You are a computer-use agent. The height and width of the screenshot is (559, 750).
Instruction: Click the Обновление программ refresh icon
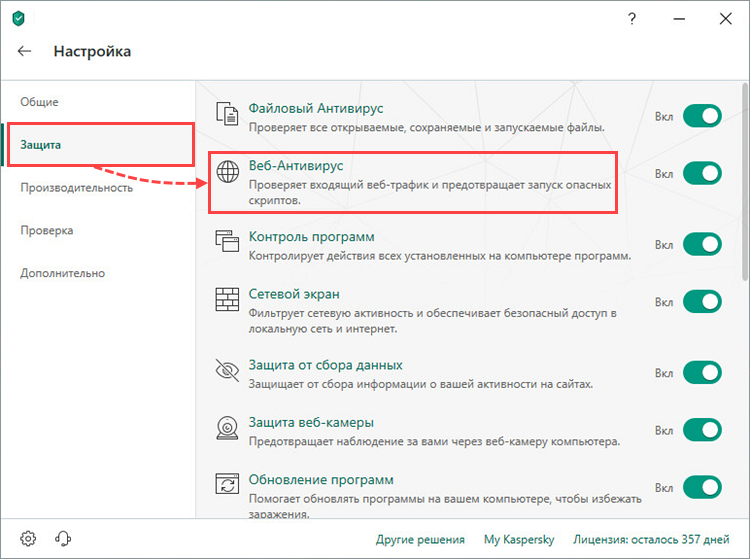click(x=227, y=484)
